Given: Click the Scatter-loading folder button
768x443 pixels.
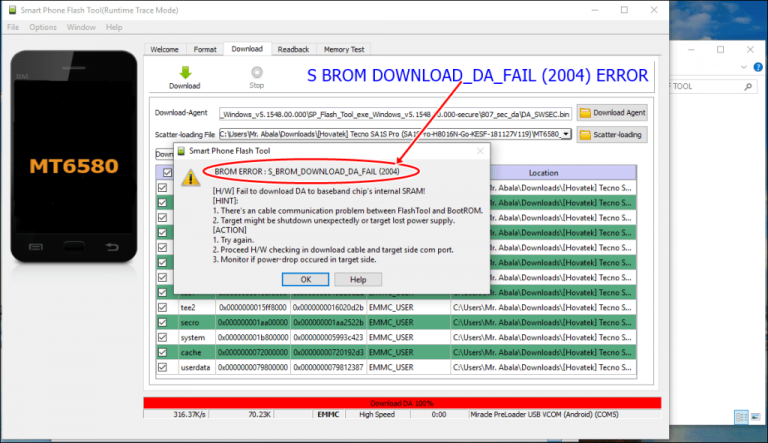Looking at the screenshot, I should (x=612, y=134).
